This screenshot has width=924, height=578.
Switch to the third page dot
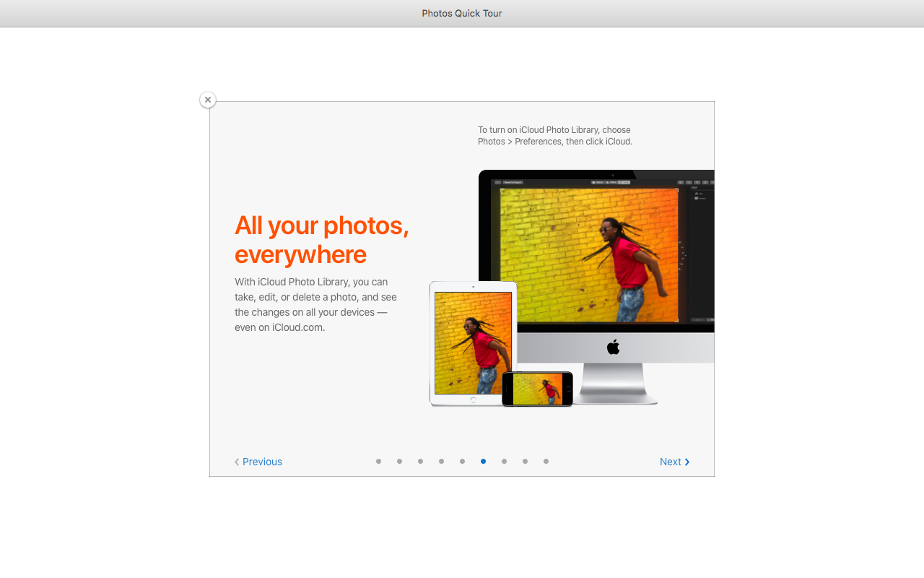pos(420,461)
